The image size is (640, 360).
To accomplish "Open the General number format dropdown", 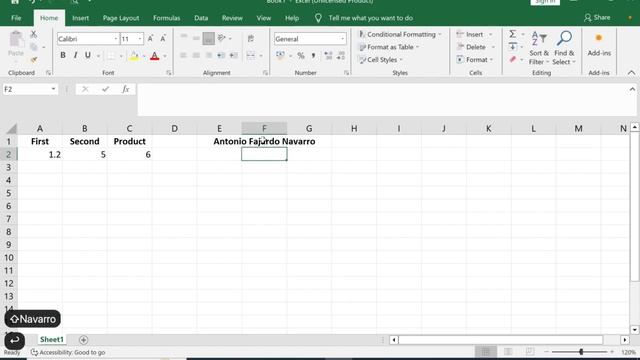I will click(342, 39).
